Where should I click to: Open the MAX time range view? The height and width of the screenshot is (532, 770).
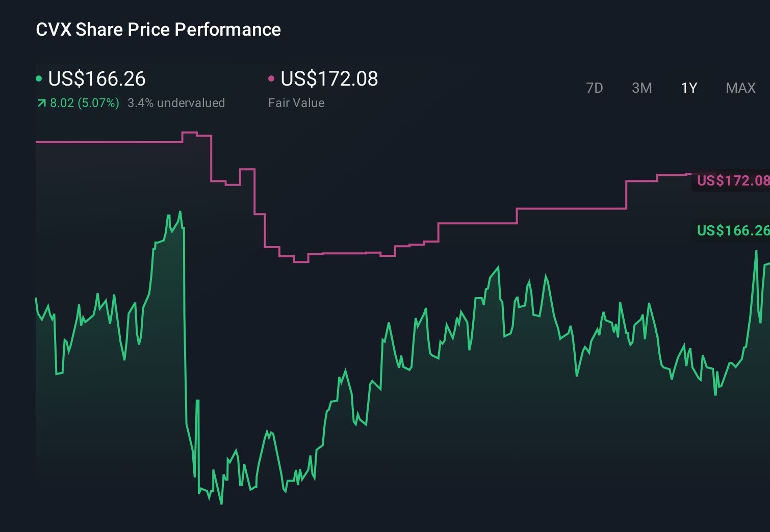[x=740, y=88]
